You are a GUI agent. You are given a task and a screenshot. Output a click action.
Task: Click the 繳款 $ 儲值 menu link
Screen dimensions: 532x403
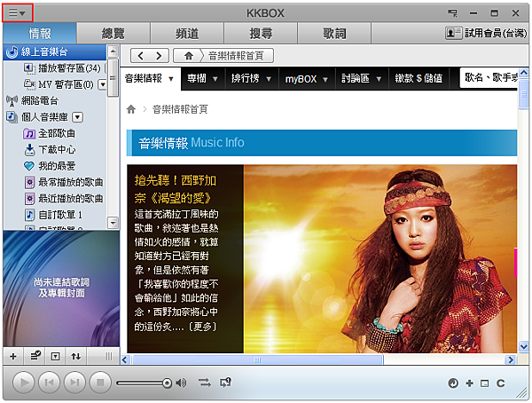(x=419, y=79)
